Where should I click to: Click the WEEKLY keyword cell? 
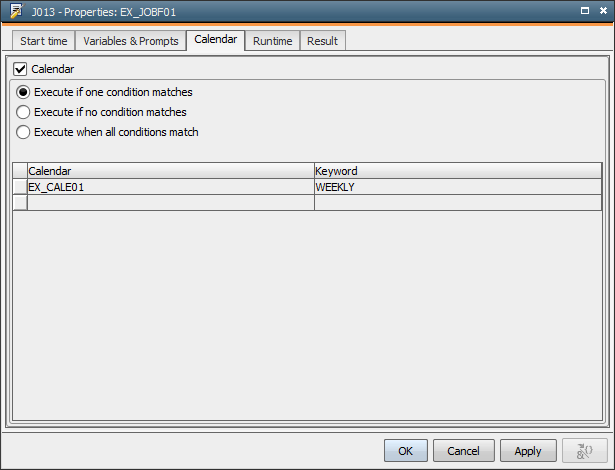point(457,187)
